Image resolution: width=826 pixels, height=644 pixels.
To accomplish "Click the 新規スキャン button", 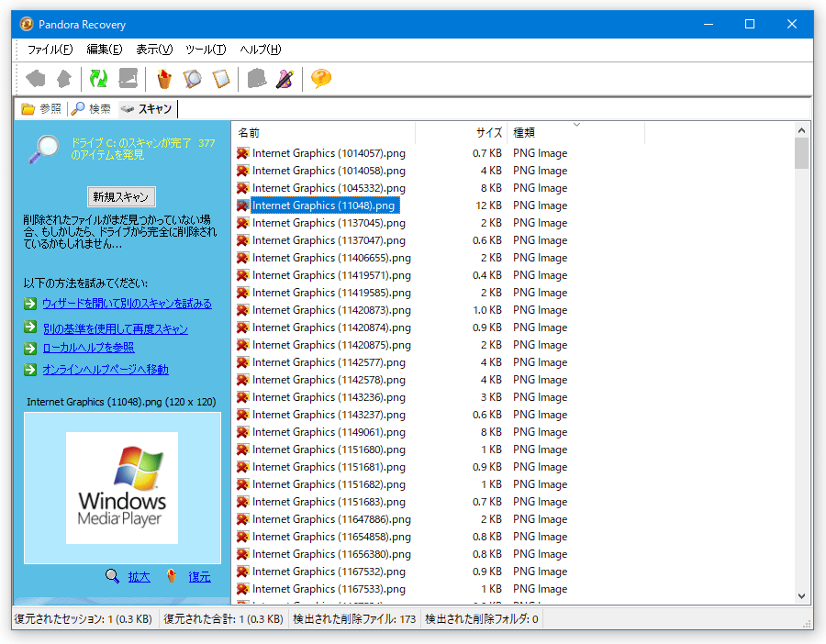I will 121,197.
